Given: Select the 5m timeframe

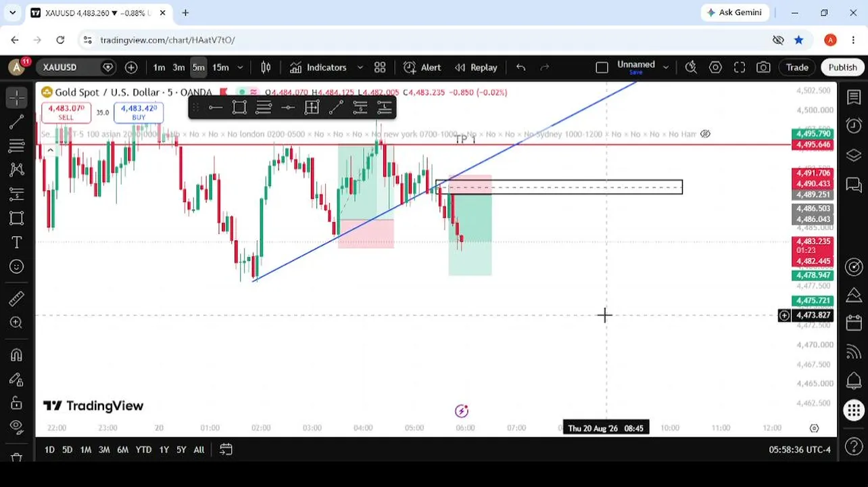Looking at the screenshot, I should (198, 67).
